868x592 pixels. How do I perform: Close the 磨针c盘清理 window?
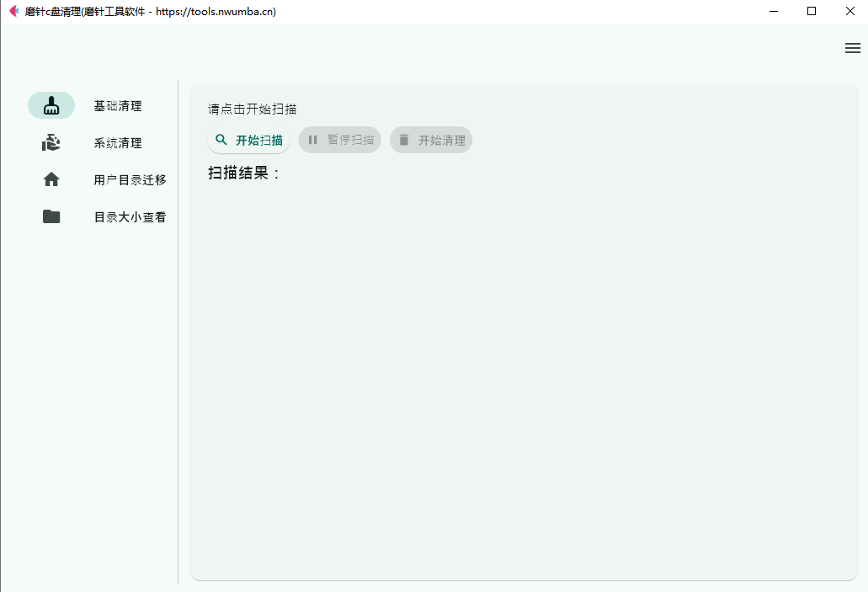[849, 11]
